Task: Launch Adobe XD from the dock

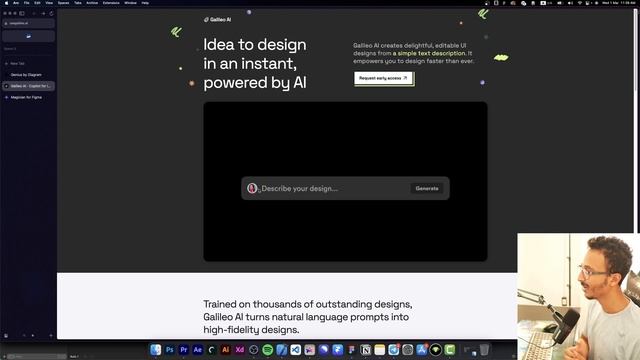Action: tap(240, 350)
